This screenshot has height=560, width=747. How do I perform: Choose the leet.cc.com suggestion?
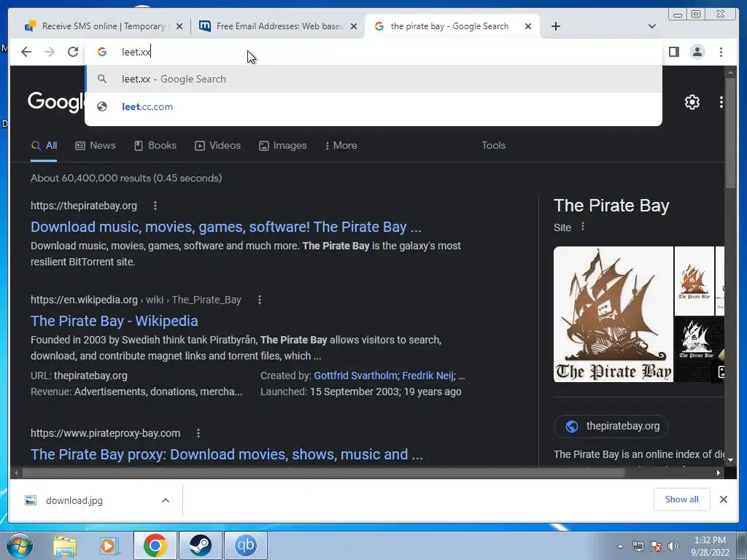pyautogui.click(x=373, y=106)
